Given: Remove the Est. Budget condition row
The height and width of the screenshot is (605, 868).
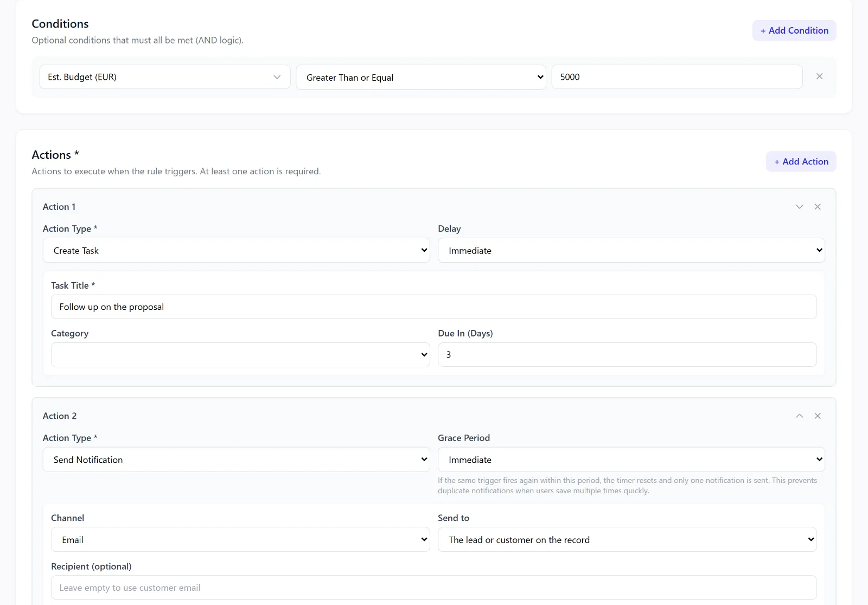Looking at the screenshot, I should pos(819,77).
